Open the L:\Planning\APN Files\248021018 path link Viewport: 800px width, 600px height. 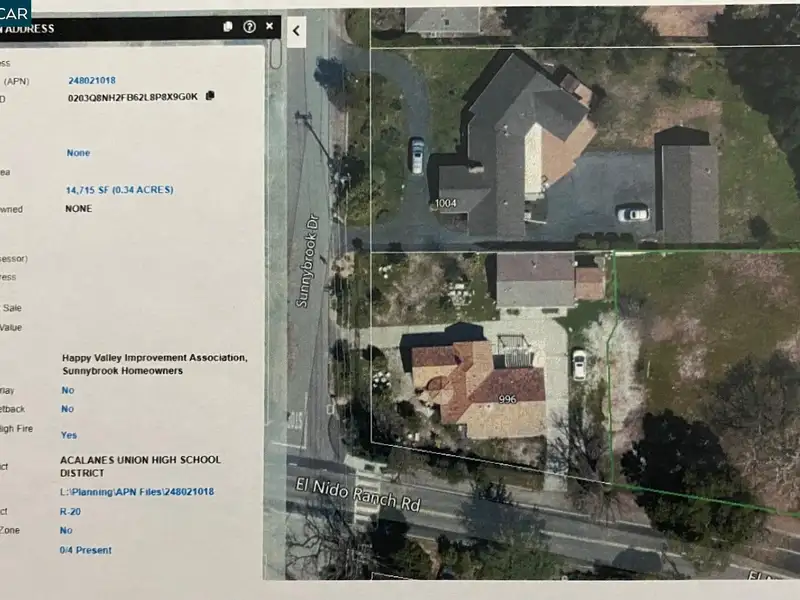pos(136,491)
